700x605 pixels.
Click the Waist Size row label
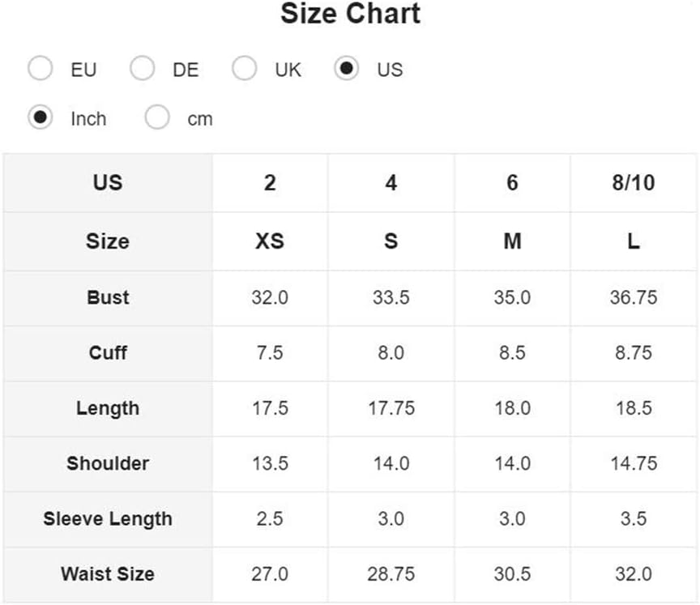108,574
